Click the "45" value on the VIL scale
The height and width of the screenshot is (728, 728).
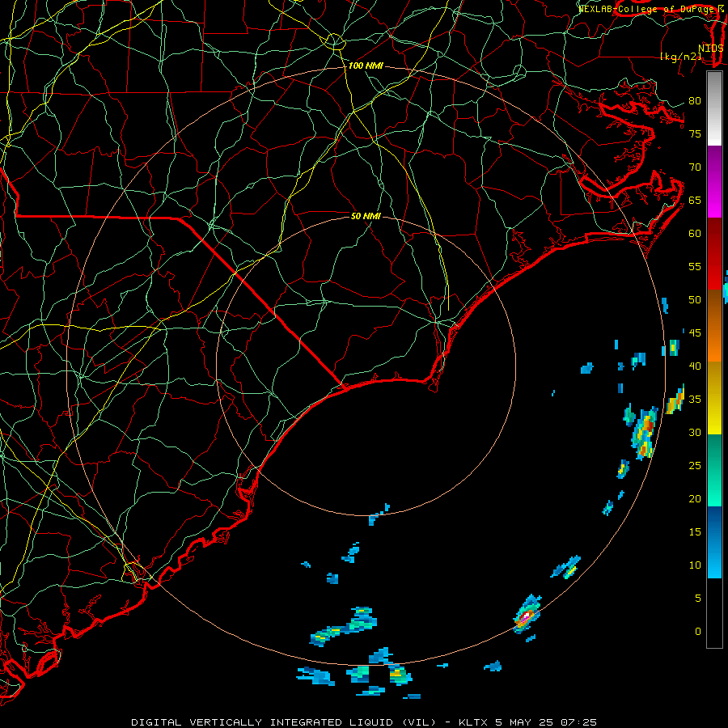click(695, 333)
